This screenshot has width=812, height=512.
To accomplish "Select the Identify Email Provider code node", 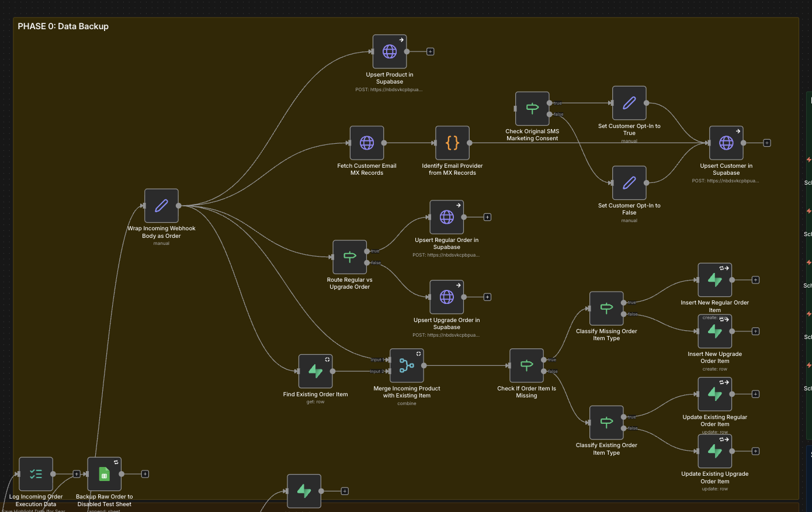I will coord(452,143).
